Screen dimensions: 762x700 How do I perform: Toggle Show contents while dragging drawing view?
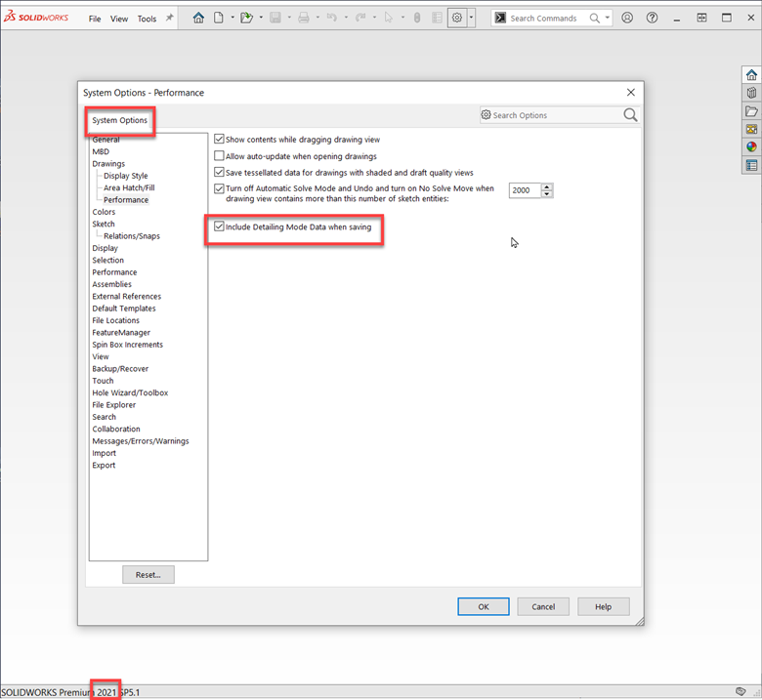(219, 140)
